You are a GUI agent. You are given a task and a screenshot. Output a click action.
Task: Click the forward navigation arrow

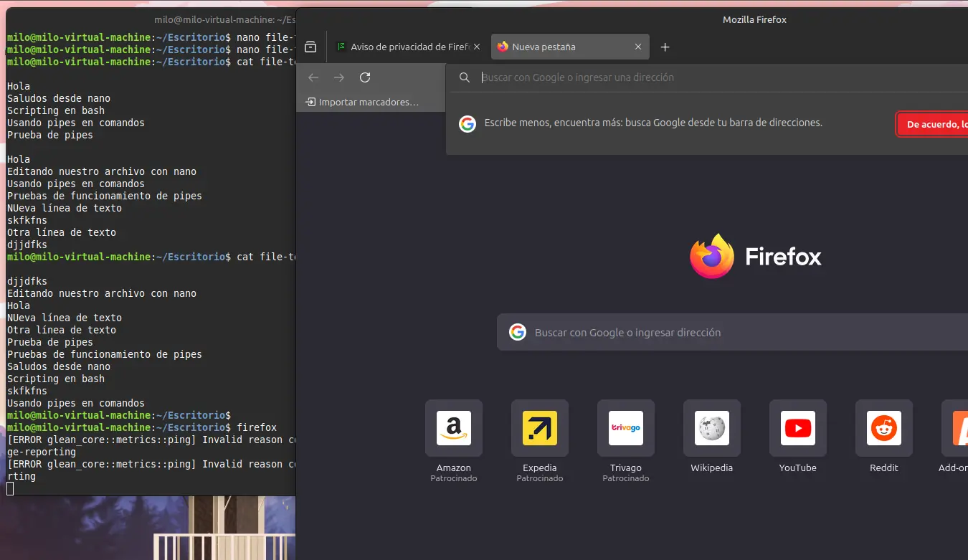point(339,77)
